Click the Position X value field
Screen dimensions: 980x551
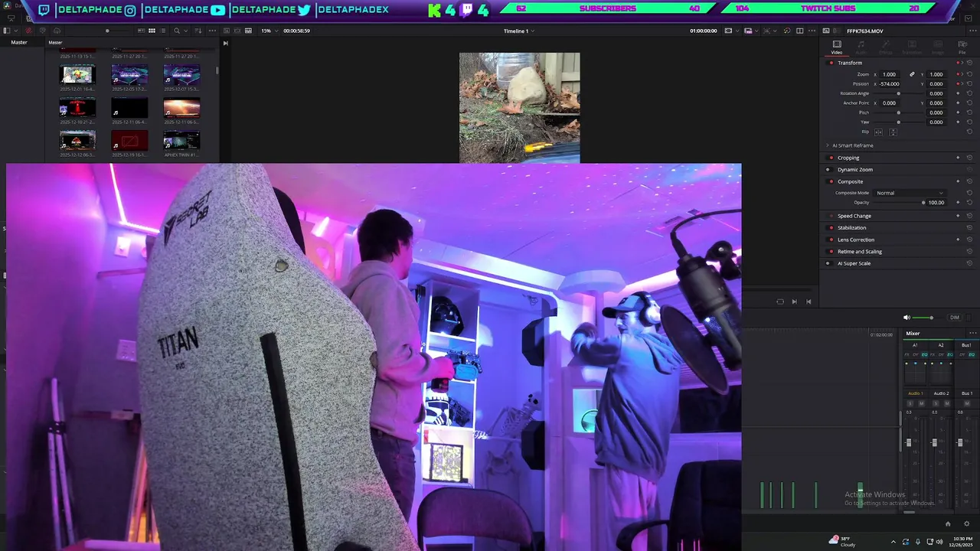(x=889, y=84)
